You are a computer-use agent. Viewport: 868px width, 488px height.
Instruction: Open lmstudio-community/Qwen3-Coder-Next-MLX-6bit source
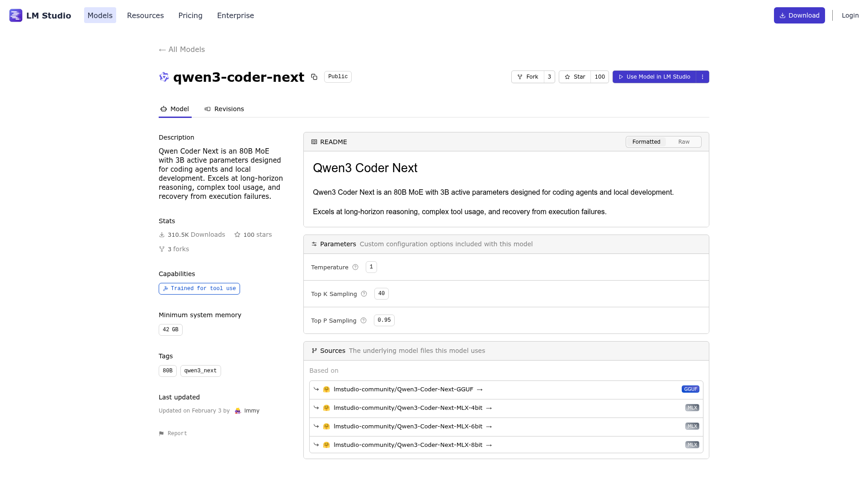(408, 427)
